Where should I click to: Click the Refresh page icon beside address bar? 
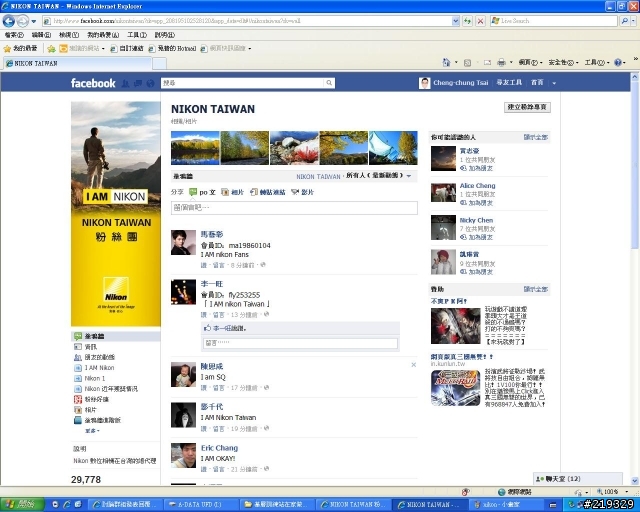[467, 21]
